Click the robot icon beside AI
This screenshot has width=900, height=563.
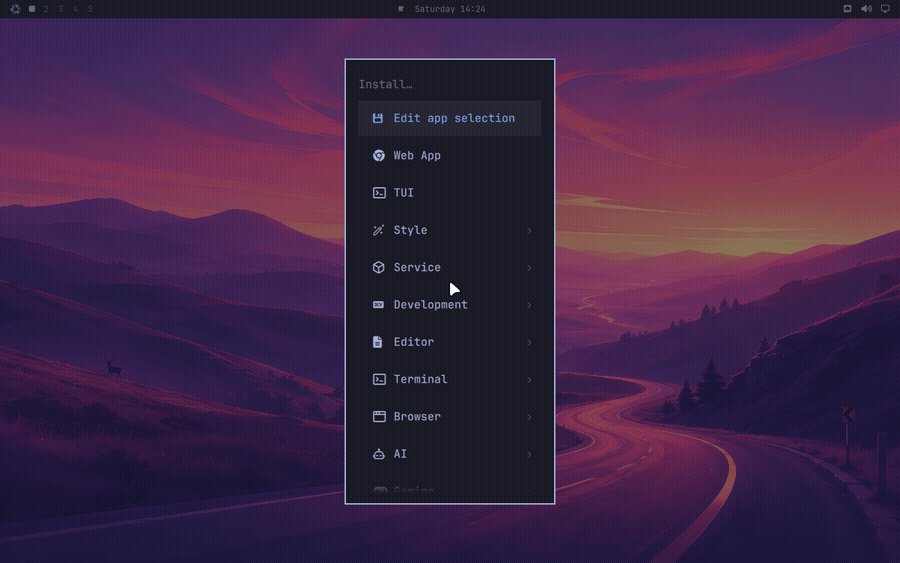(379, 454)
